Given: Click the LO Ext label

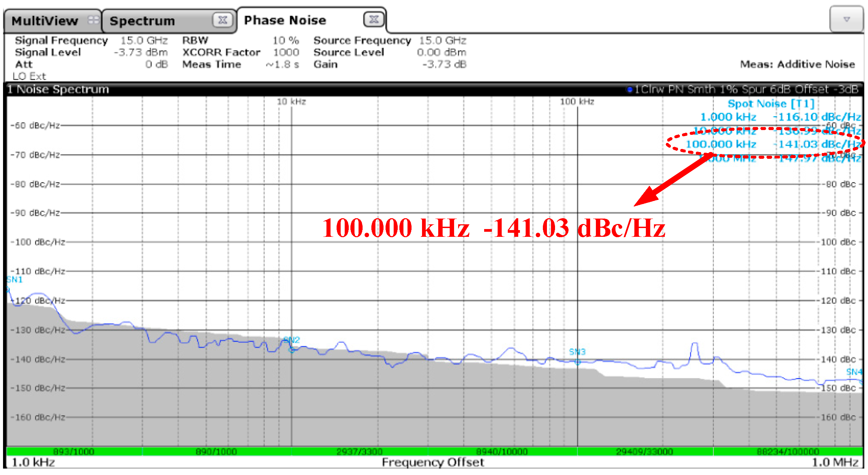Looking at the screenshot, I should (x=29, y=76).
